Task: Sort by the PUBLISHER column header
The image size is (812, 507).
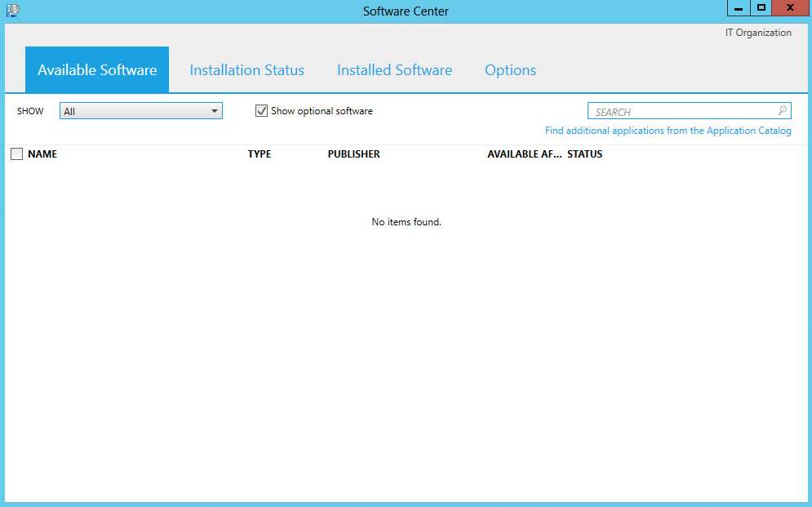Action: coord(353,153)
